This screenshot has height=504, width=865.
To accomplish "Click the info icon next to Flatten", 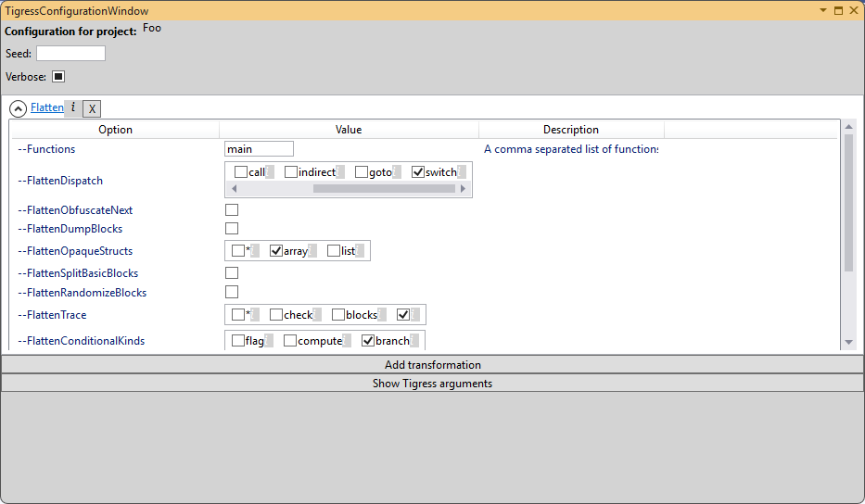I will click(73, 108).
